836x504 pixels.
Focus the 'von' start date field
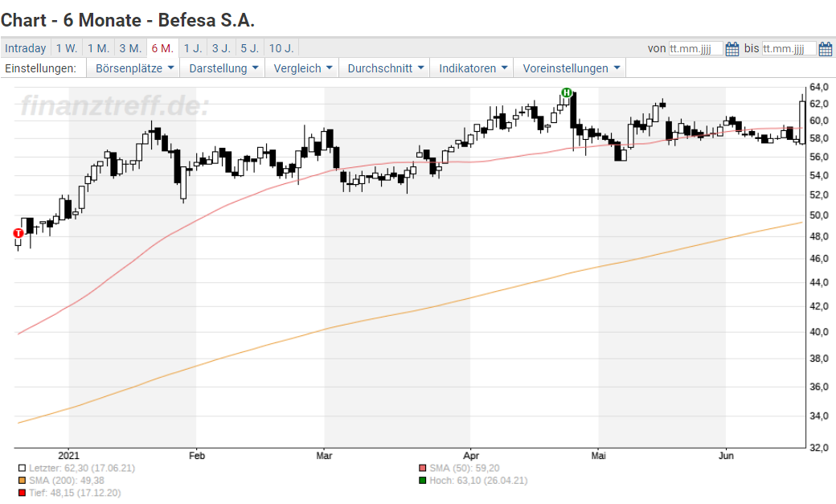[696, 48]
